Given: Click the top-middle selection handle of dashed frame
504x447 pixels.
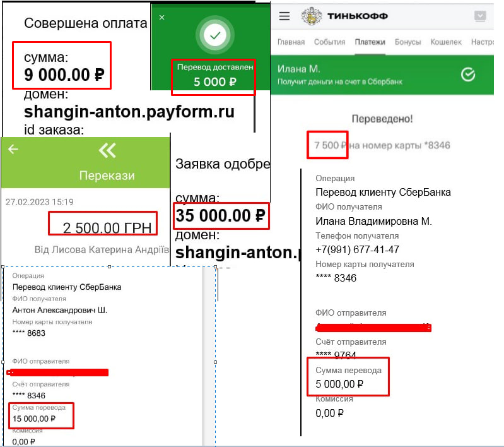Looking at the screenshot, I should 109,267.
